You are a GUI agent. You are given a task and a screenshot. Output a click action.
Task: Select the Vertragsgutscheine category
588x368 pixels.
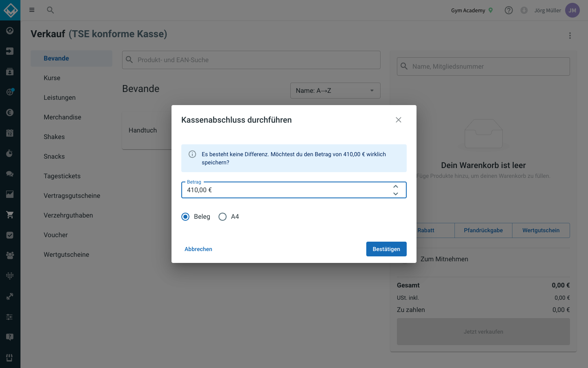click(x=71, y=196)
